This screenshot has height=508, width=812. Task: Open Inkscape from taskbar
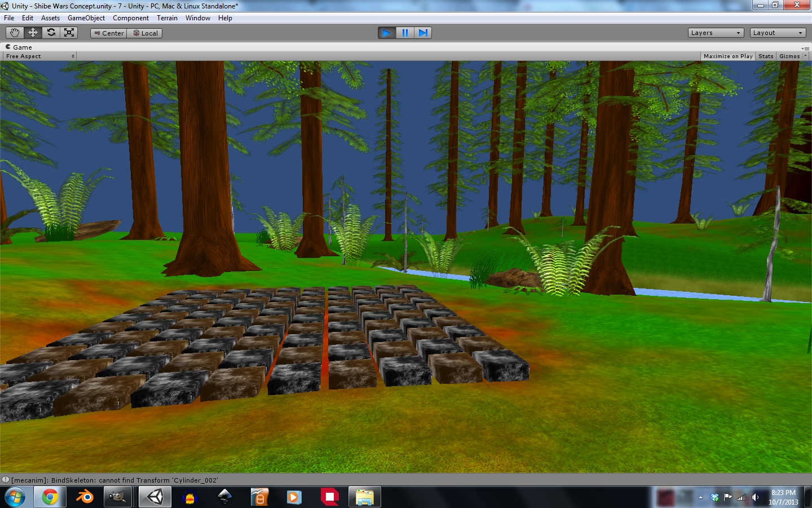tap(225, 497)
